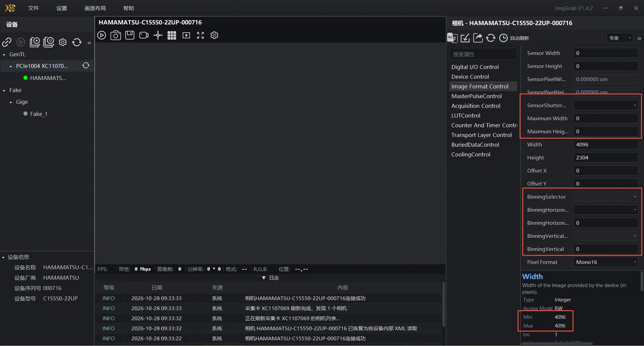644x346 pixels.
Task: Select the HAMAMATS... camera in the device tree
Action: pos(48,78)
